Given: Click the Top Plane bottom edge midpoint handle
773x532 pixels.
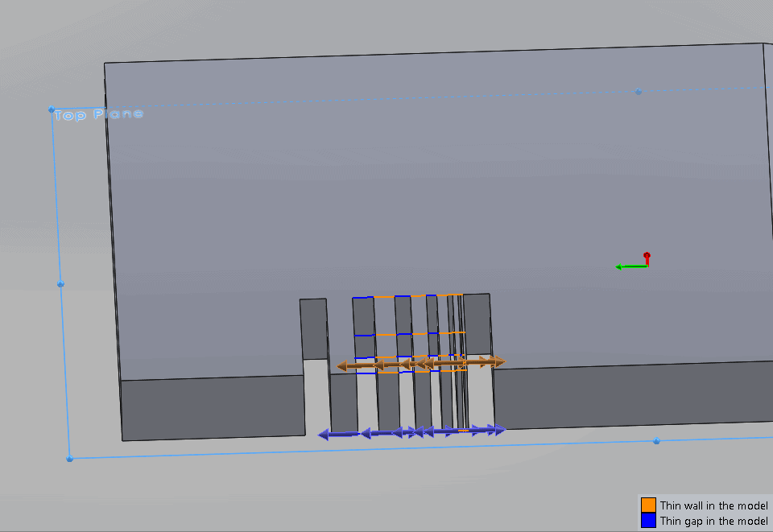Looking at the screenshot, I should (656, 441).
